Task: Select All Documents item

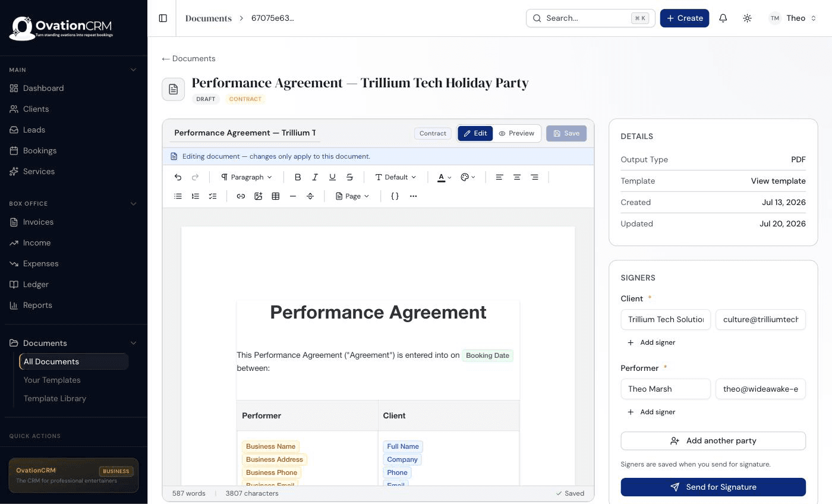Action: [74, 361]
